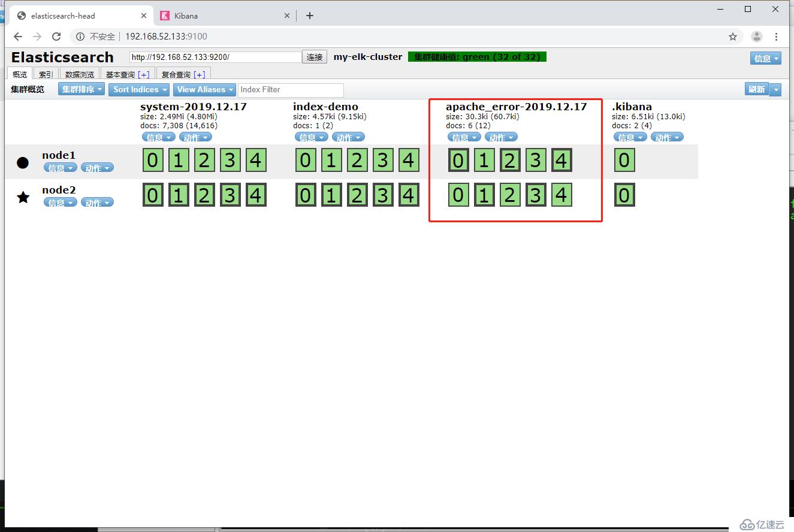Screen dimensions: 794x532
Task: Click the address bar URL 192.168.52.133:9100
Action: tap(166, 37)
